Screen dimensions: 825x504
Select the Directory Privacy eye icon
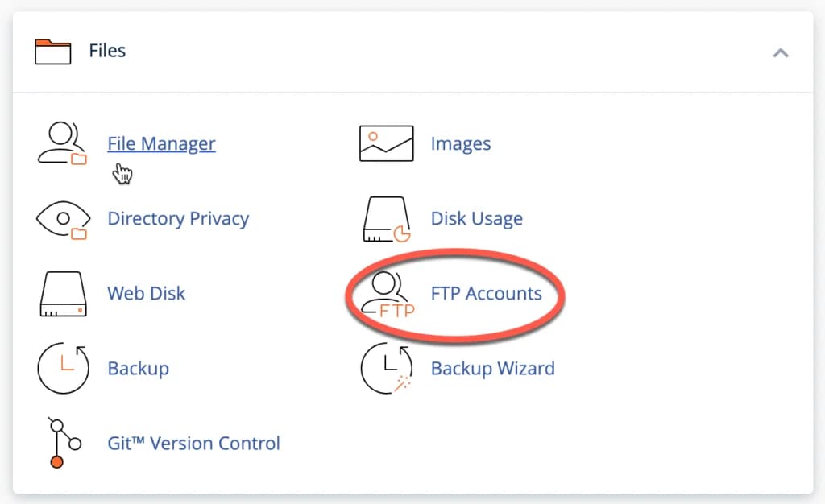[63, 219]
